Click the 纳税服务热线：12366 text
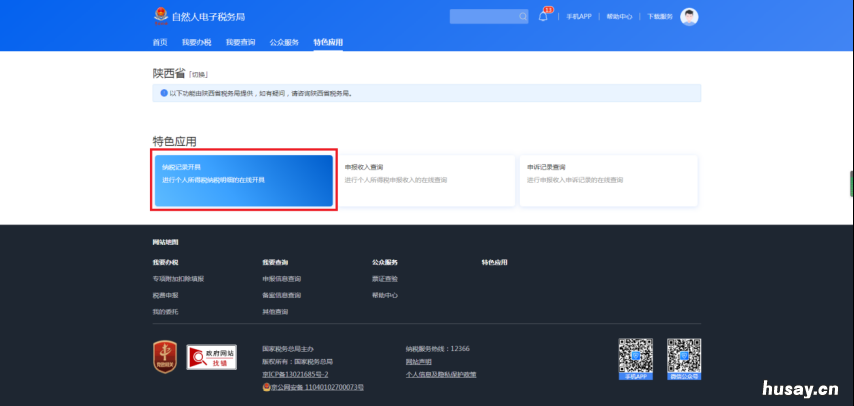The width and height of the screenshot is (854, 406). coord(437,349)
